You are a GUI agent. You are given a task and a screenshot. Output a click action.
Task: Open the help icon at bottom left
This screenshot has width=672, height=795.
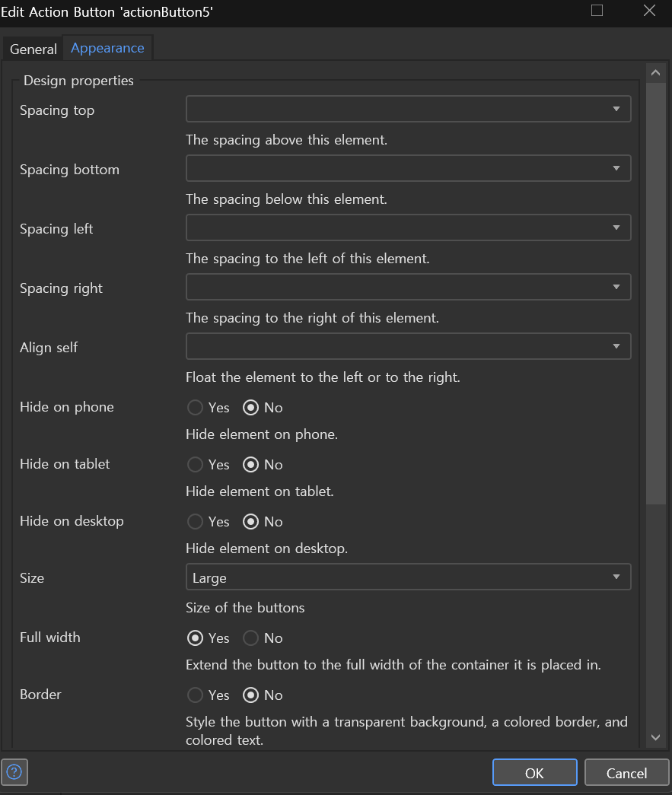14,772
